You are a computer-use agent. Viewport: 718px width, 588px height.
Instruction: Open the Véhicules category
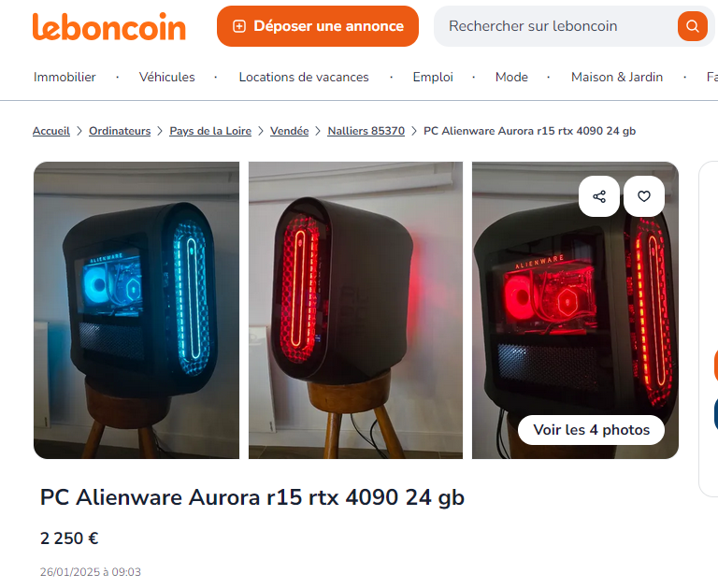(x=167, y=77)
